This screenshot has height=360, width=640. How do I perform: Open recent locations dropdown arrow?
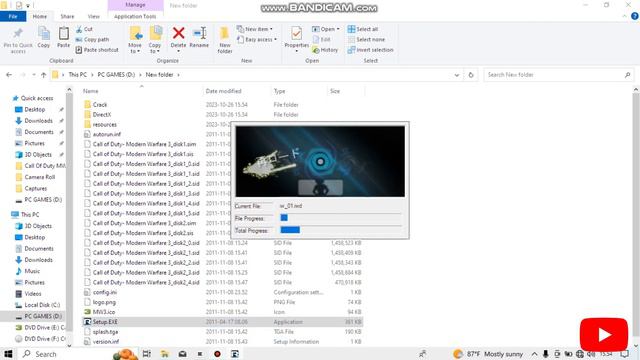(x=34, y=75)
